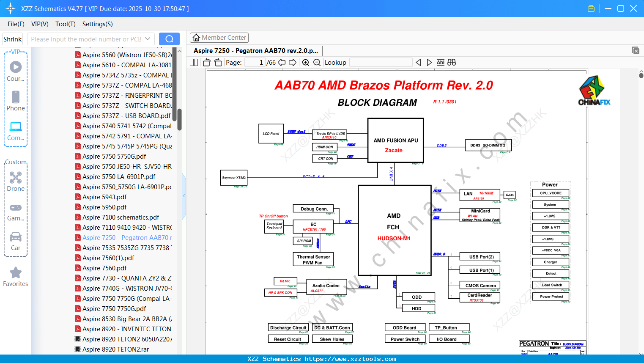Open Aspire 5560 (Wistron JE50-SB) file
Screen dimensions: 644x363
point(127,55)
